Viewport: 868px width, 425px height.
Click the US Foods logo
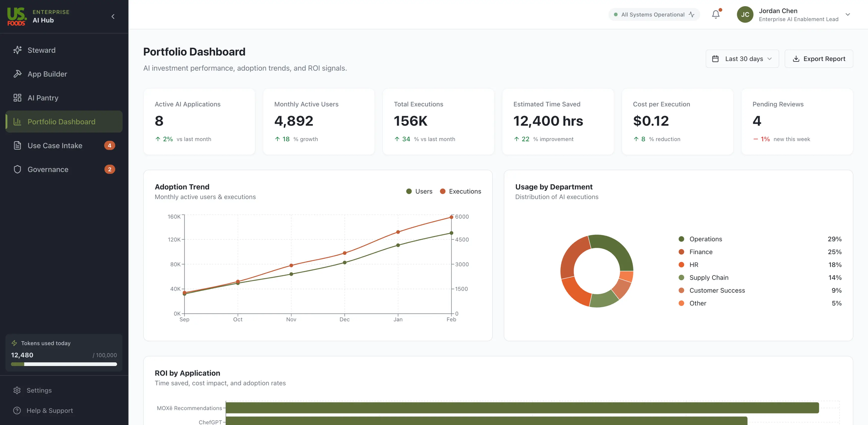pyautogui.click(x=17, y=16)
